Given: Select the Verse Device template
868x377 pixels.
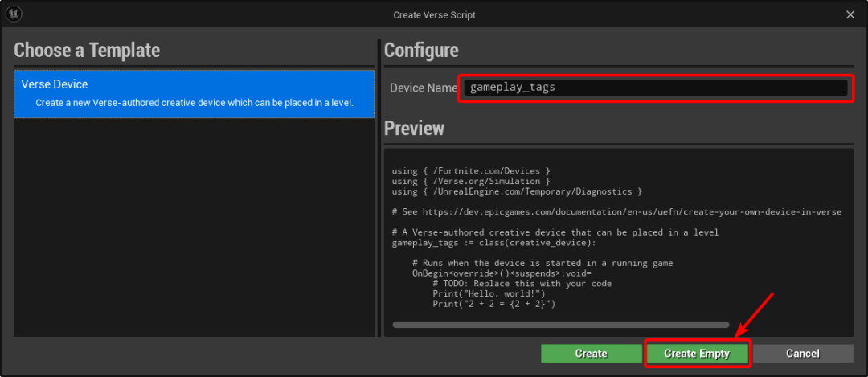Looking at the screenshot, I should click(194, 93).
